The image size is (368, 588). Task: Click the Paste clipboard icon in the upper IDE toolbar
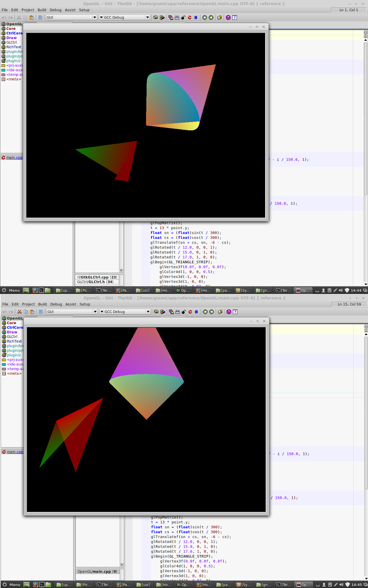tap(32, 18)
